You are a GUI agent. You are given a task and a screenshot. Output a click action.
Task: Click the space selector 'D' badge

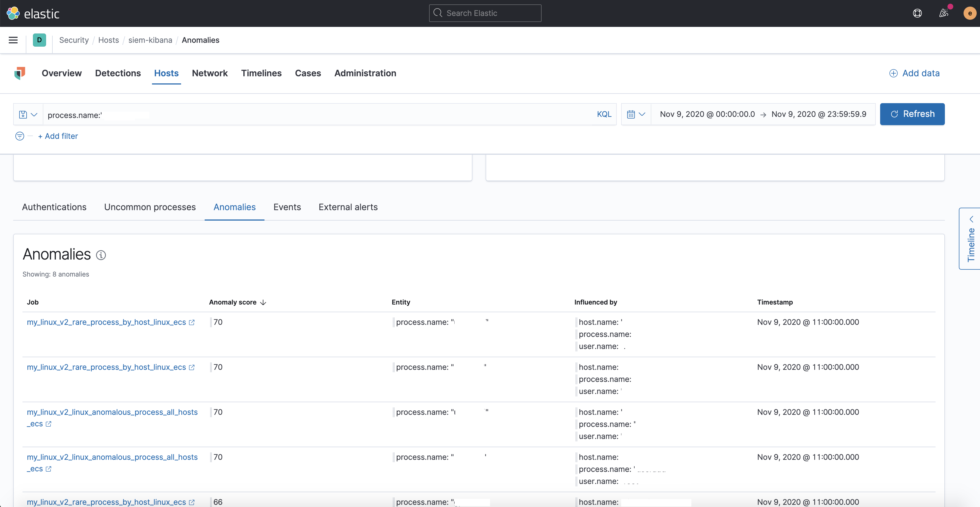coord(39,40)
